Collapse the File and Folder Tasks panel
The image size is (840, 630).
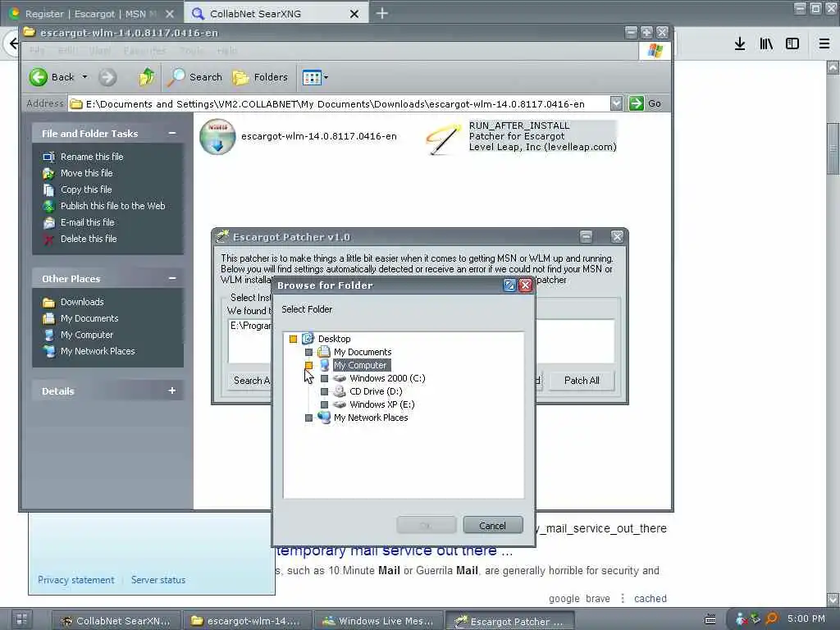172,133
